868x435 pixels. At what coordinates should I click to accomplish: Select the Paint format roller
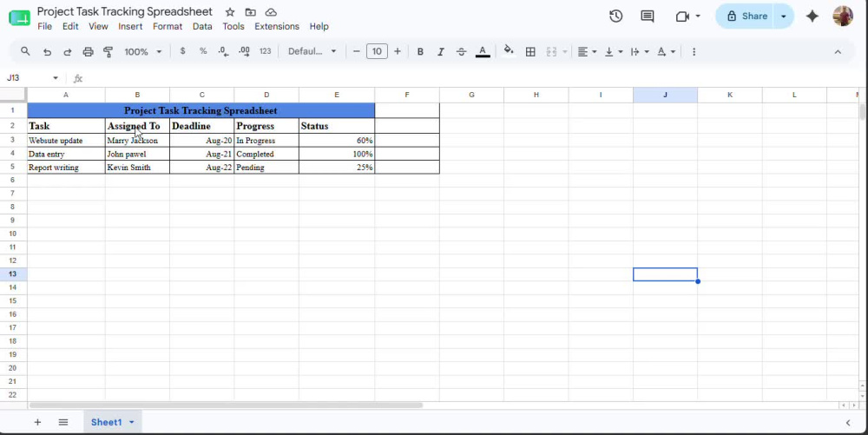pyautogui.click(x=108, y=51)
